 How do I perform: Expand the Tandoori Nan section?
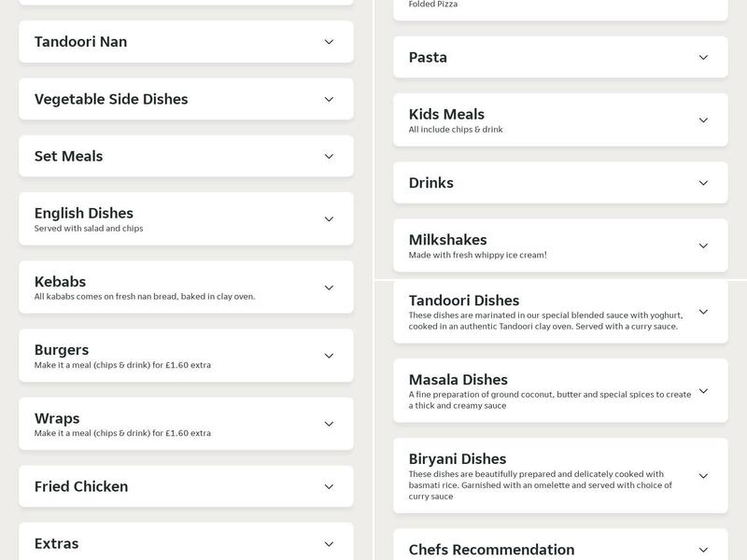pyautogui.click(x=187, y=41)
